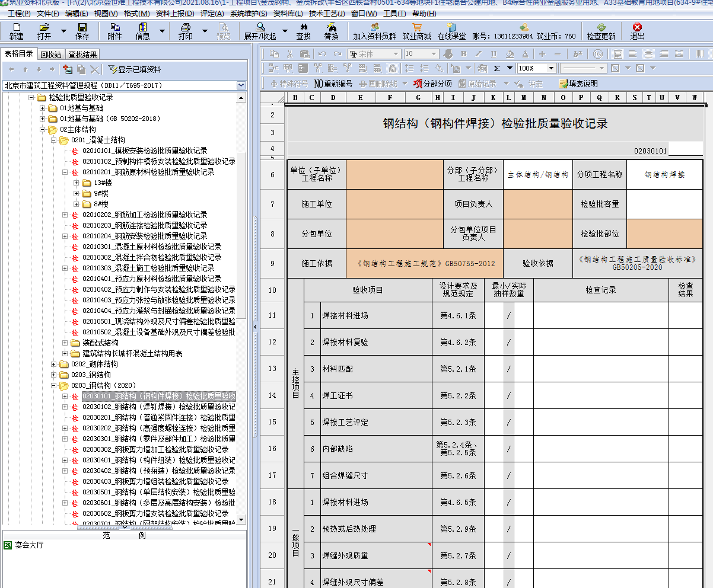Open the 打开 dropdown arrow
713x588 pixels.
click(63, 31)
